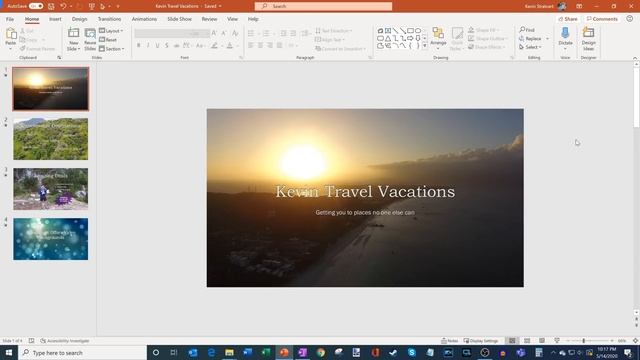The width and height of the screenshot is (640, 360).
Task: Toggle Strikethrough formatting
Action: 176,46
